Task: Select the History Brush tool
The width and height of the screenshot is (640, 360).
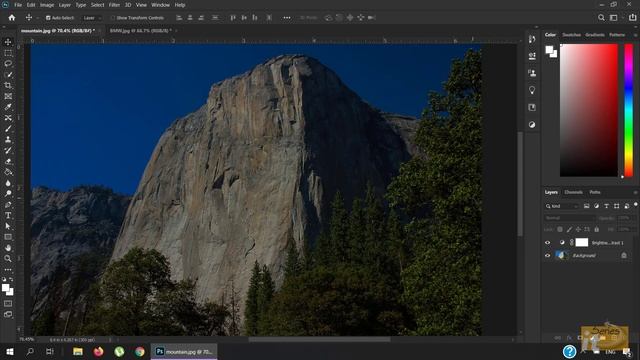Action: [x=8, y=150]
